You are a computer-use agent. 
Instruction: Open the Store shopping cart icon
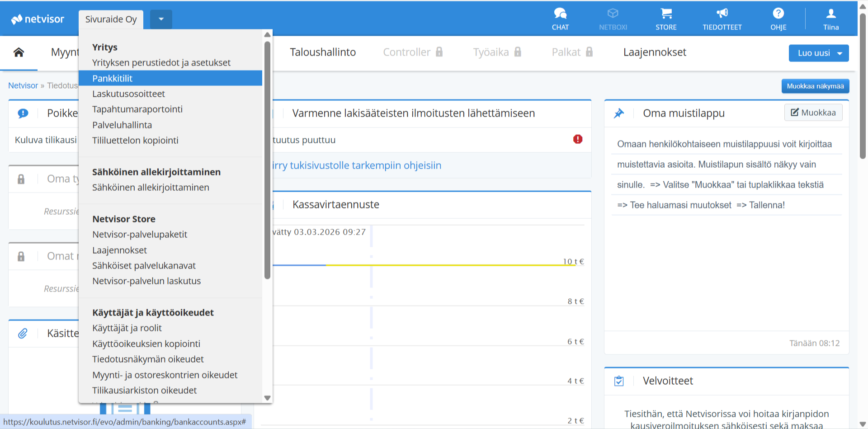666,14
